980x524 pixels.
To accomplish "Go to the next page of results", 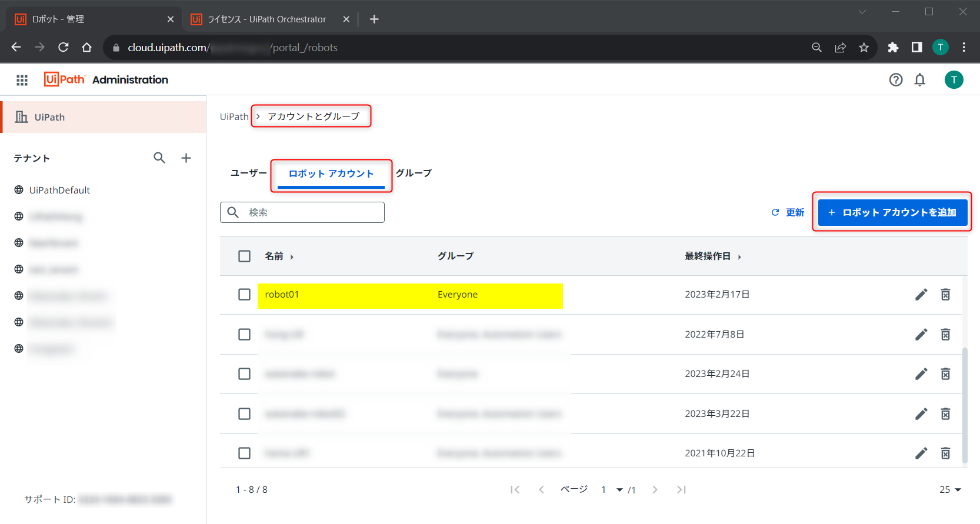I will tap(655, 489).
